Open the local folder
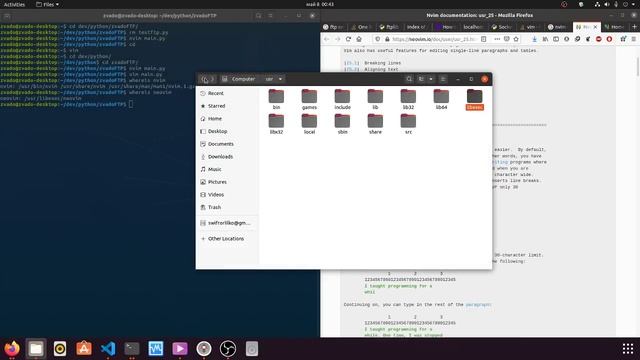The image size is (640, 360). pos(309,124)
